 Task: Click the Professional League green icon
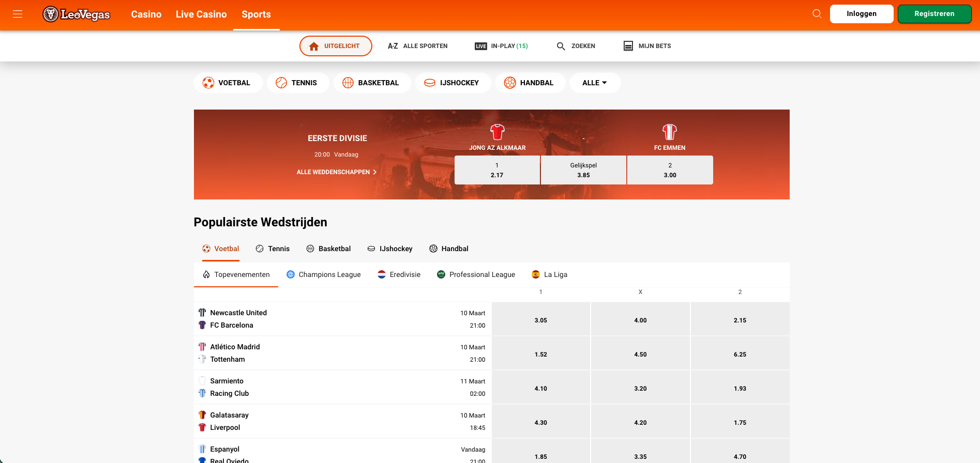click(x=441, y=274)
